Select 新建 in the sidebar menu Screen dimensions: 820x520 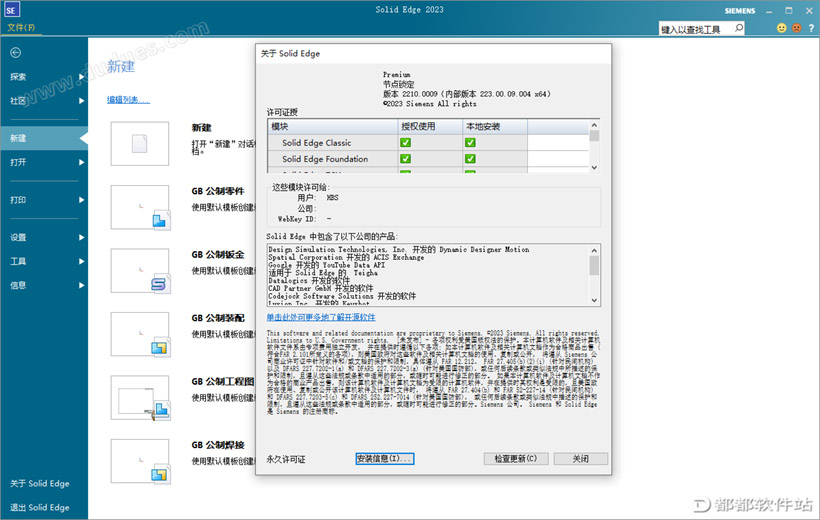tap(44, 138)
